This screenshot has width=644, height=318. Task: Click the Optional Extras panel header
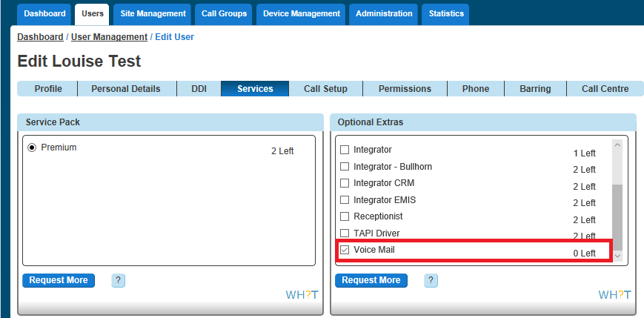(483, 122)
